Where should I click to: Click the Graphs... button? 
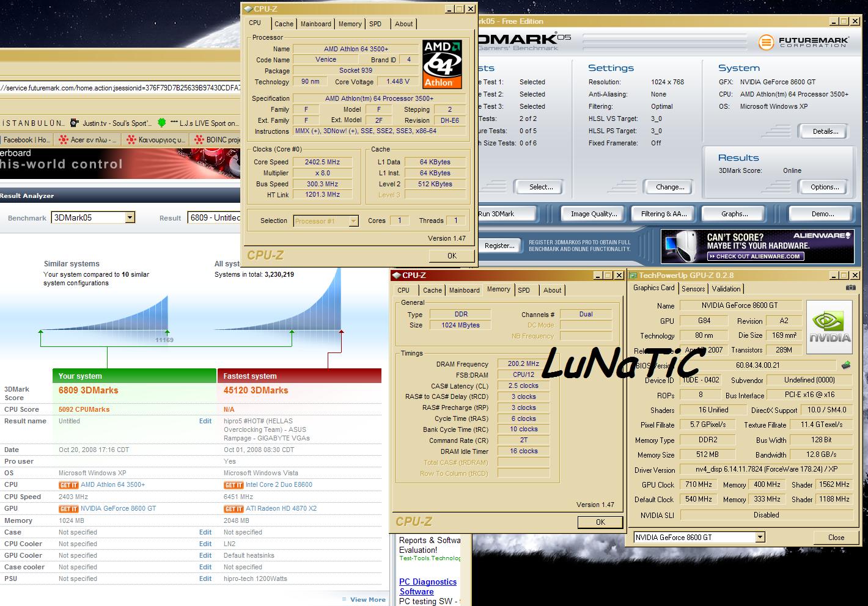[735, 214]
